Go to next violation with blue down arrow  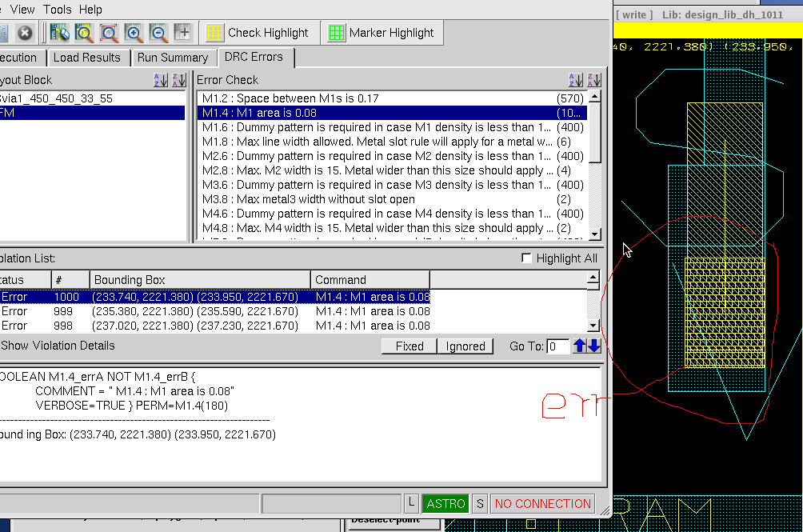pos(594,346)
